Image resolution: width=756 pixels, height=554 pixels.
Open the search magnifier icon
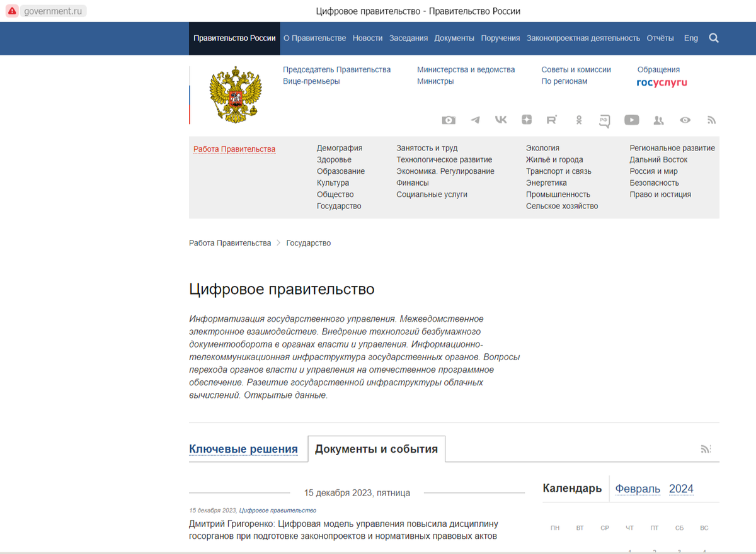coord(714,38)
